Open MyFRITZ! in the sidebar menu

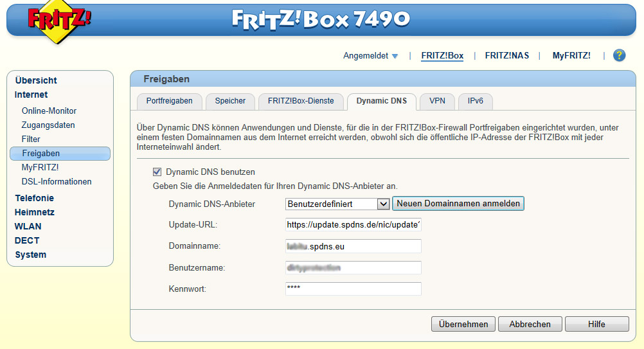tap(40, 168)
